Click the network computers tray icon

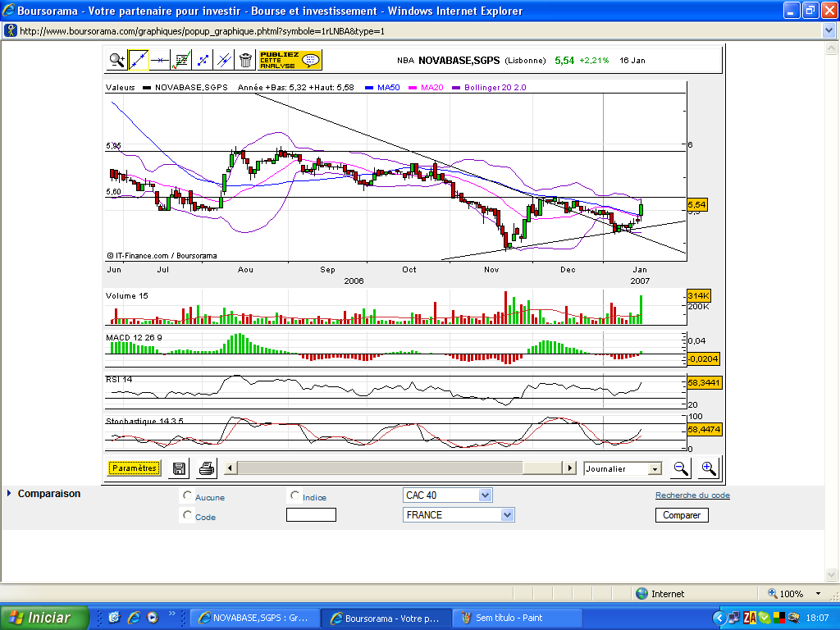[x=734, y=619]
